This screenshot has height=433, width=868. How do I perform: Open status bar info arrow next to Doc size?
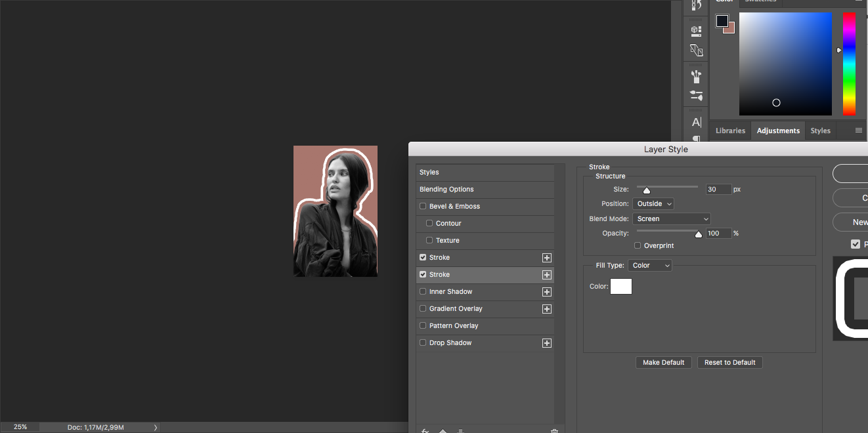click(156, 427)
